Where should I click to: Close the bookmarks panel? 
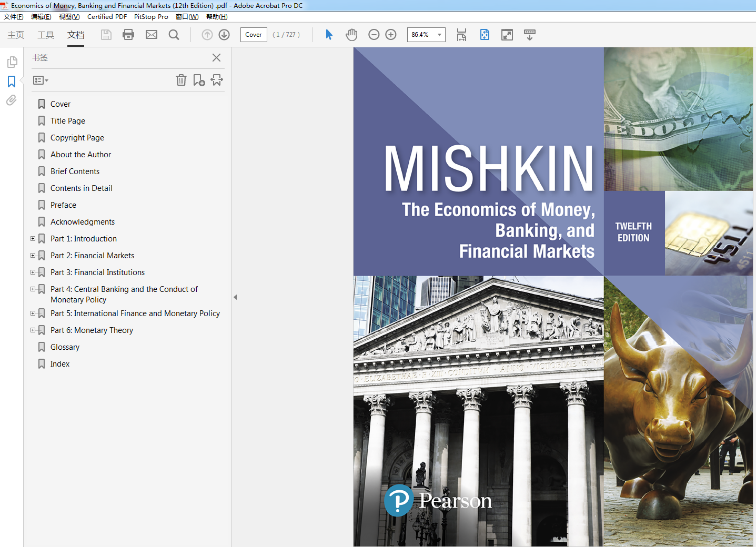[x=216, y=57]
